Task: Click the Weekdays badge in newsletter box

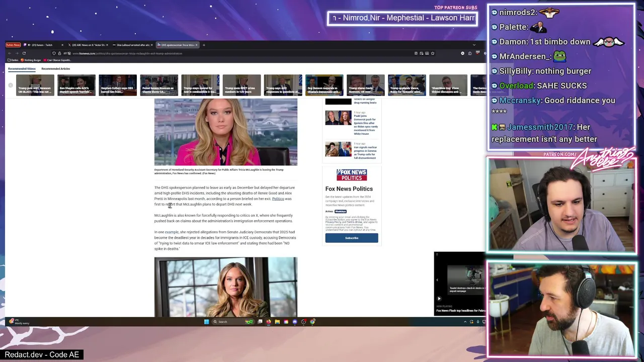Action: (341, 212)
